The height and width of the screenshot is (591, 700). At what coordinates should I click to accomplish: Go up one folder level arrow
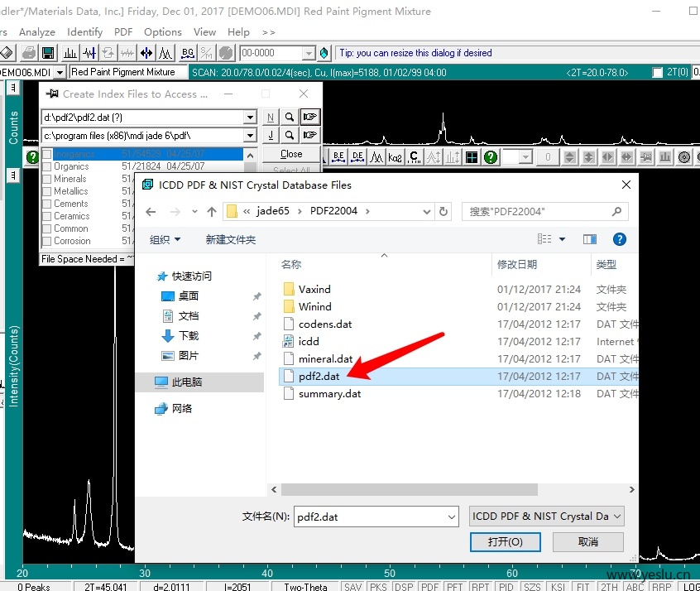212,212
